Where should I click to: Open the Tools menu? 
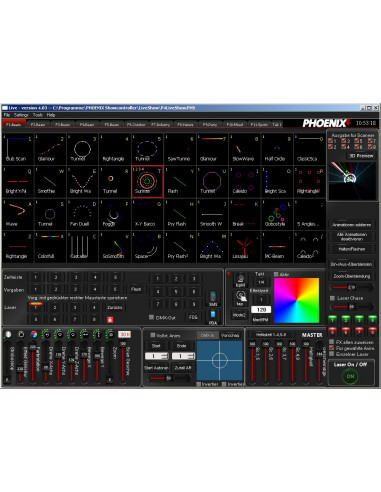point(38,115)
